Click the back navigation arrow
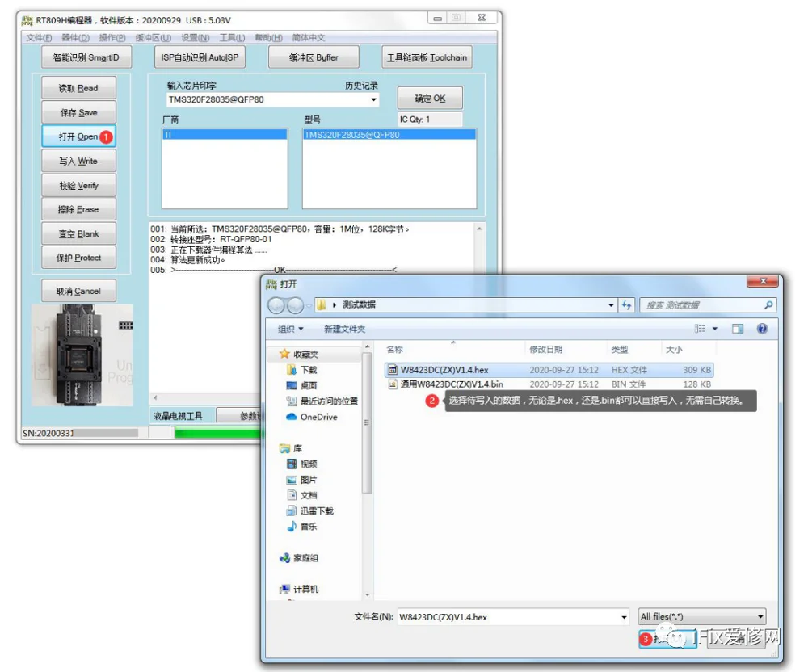 point(276,305)
